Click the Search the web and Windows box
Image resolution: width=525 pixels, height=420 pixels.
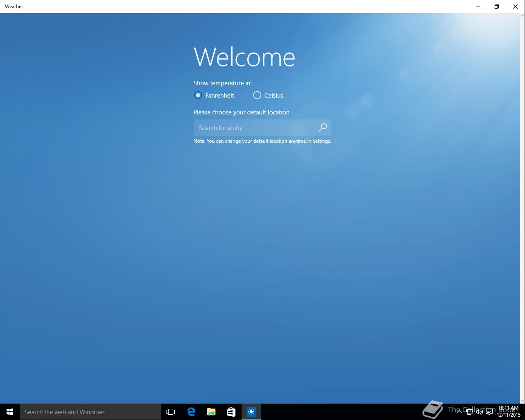click(90, 412)
